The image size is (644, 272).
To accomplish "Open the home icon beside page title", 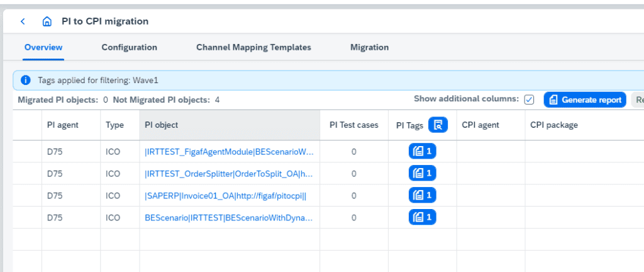I will [47, 21].
